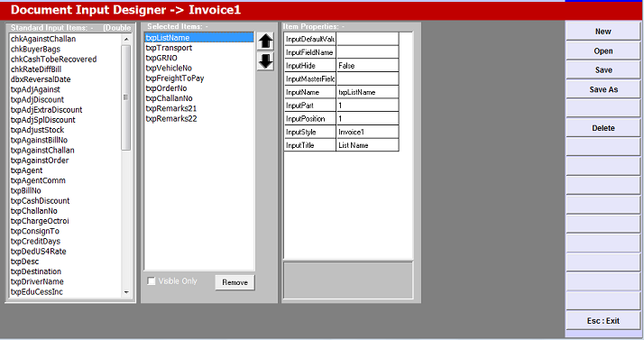Select chkBuyerBags in standard items
The width and height of the screenshot is (644, 340).
[x=65, y=49]
